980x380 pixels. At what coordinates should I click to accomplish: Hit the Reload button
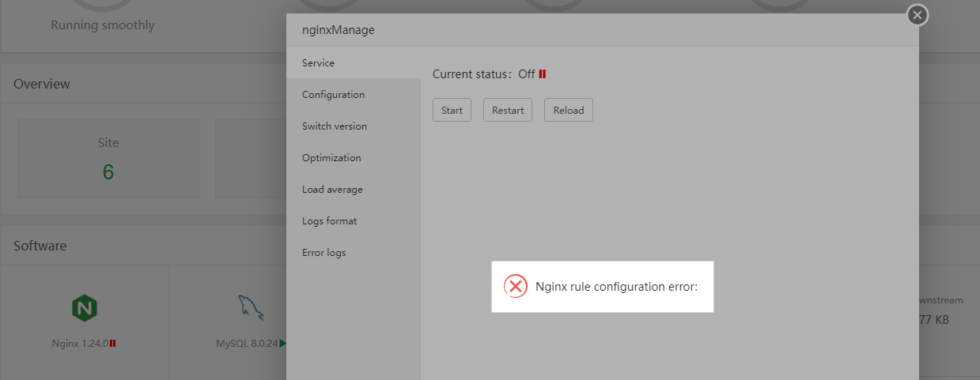tap(568, 111)
